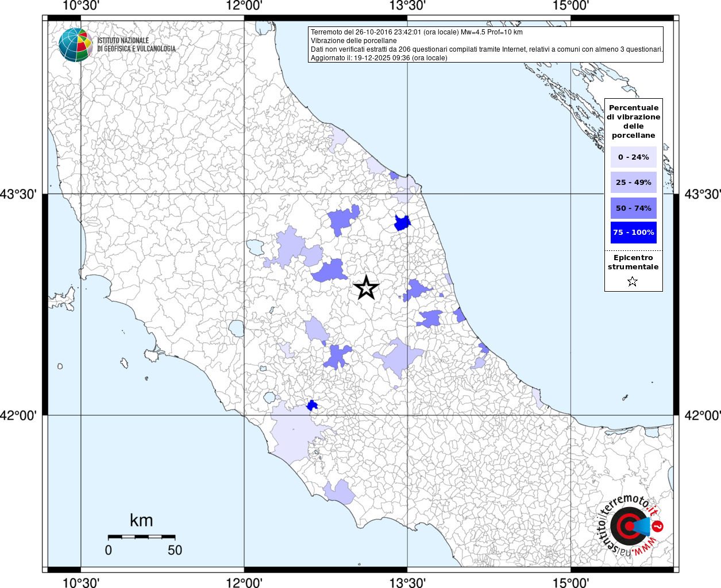
Task: Click the km scale bar
Action: pyautogui.click(x=141, y=536)
